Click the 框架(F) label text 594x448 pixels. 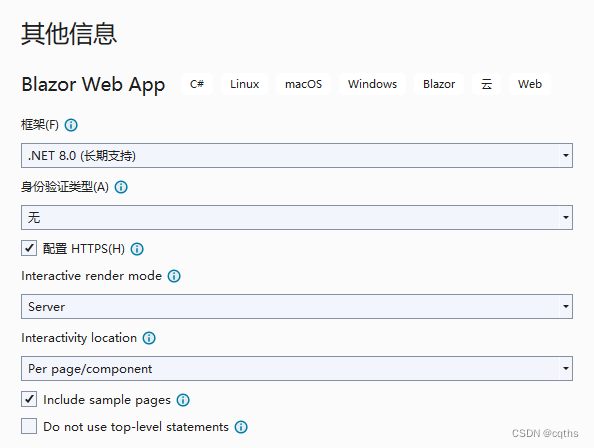tap(40, 125)
